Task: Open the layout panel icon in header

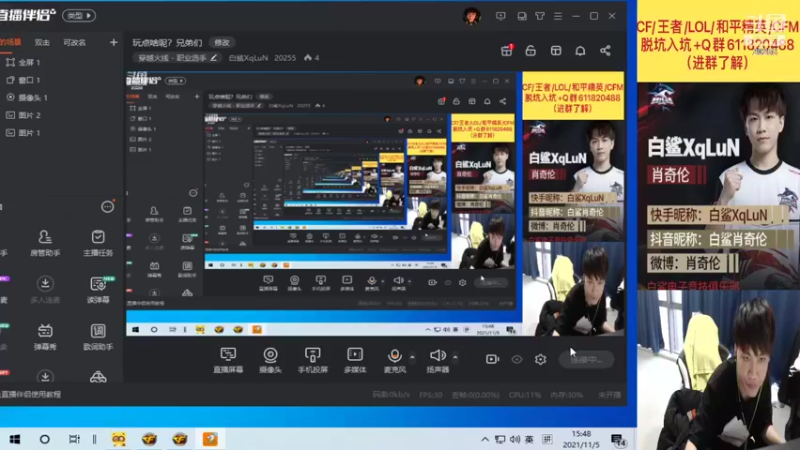Action: tap(556, 50)
